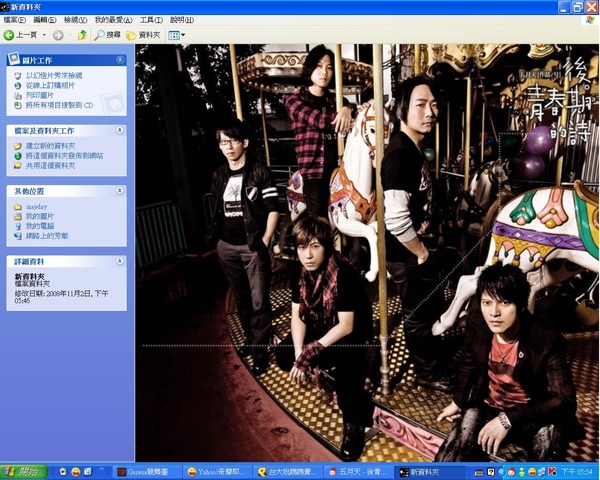The width and height of the screenshot is (600, 480).
Task: Click the 新資料夾 taskbar button
Action: (431, 472)
